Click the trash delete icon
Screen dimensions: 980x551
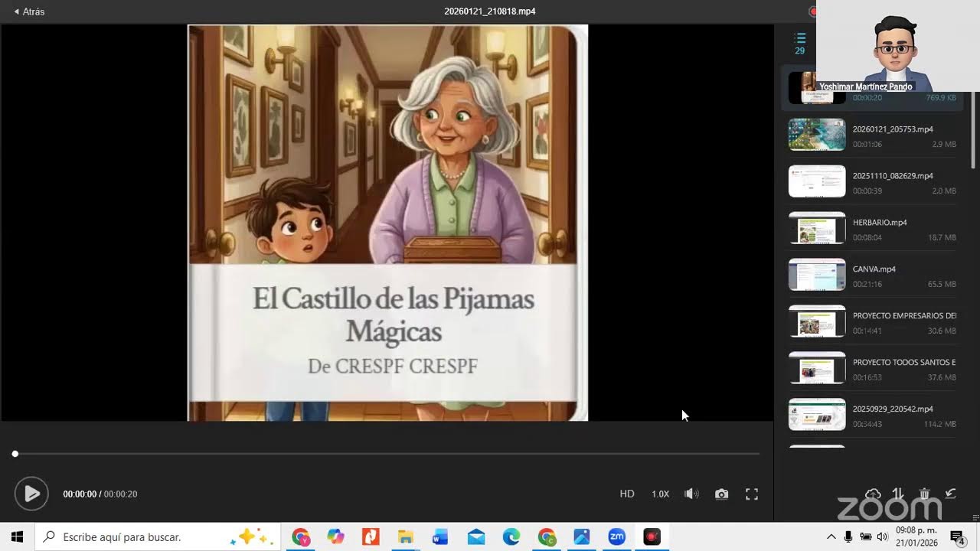[x=924, y=494]
